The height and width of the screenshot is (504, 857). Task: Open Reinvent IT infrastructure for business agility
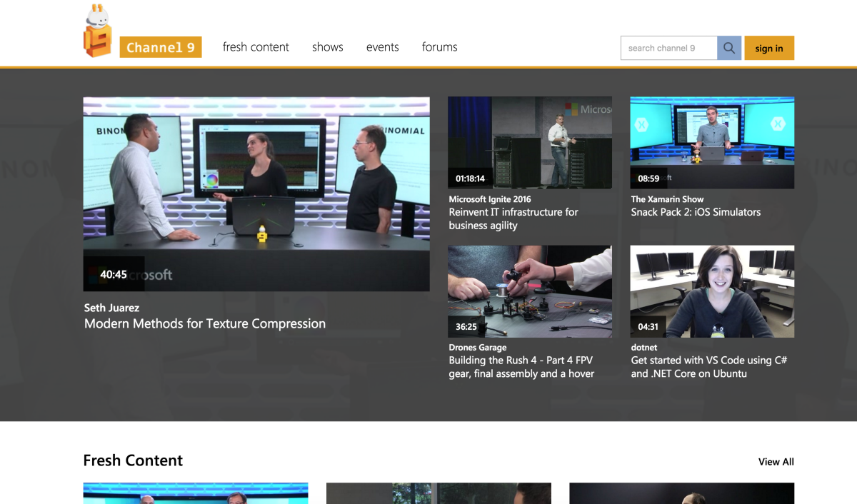tap(513, 218)
